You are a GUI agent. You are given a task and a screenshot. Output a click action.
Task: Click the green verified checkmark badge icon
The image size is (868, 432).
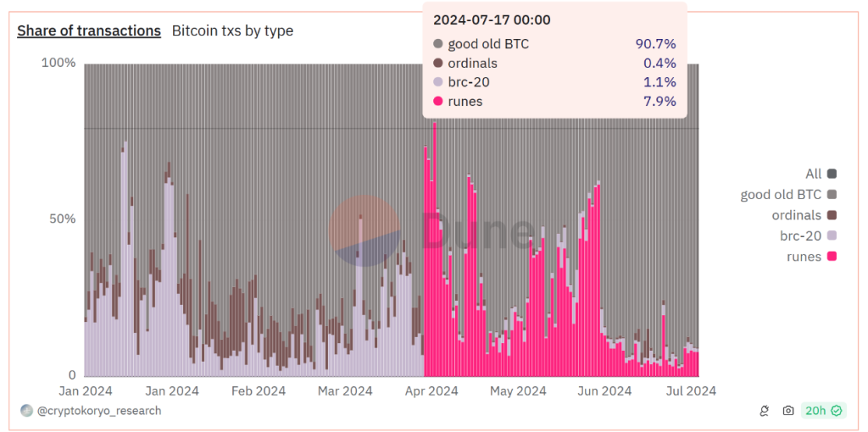coord(837,411)
